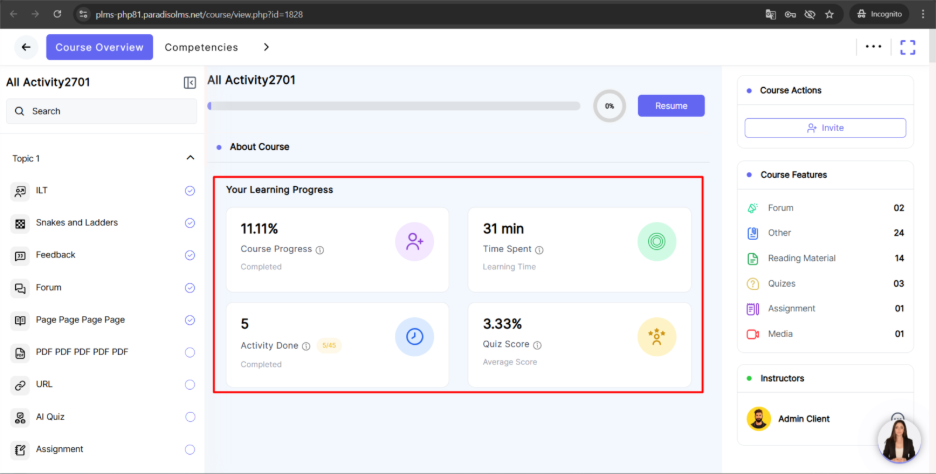Show more tabs with right chevron
Viewport: 936px width, 474px height.
coord(266,47)
